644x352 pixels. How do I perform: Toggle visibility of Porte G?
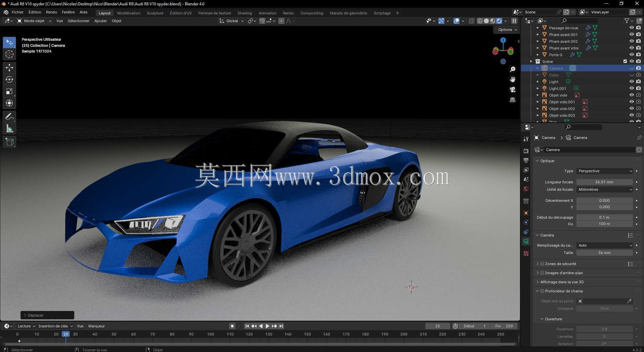pyautogui.click(x=632, y=55)
